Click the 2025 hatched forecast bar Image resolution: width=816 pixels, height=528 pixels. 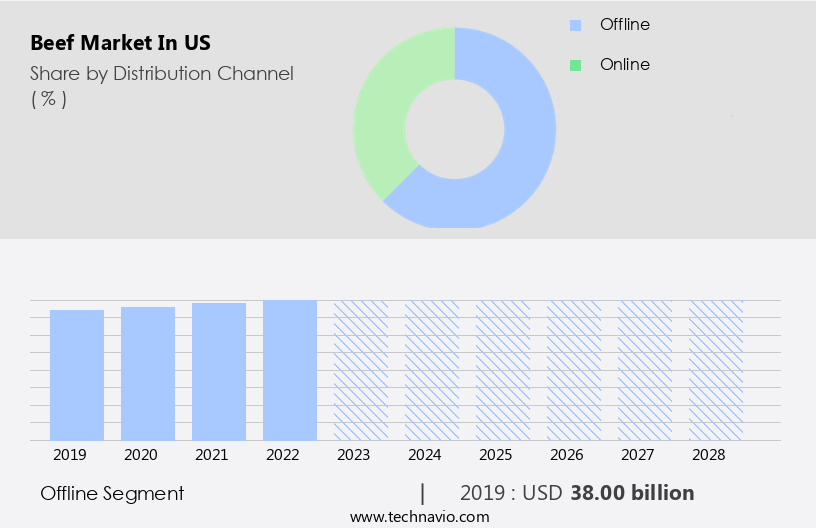pyautogui.click(x=503, y=370)
